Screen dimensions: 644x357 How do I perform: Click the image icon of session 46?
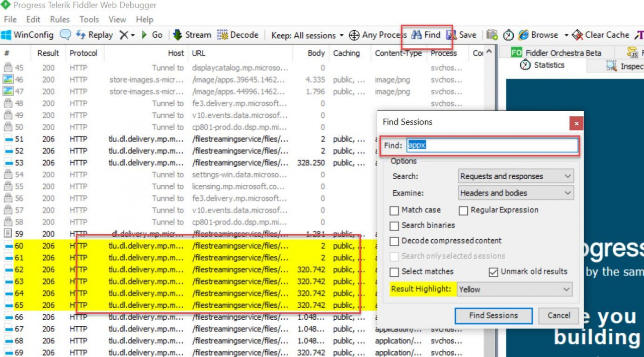[x=8, y=80]
